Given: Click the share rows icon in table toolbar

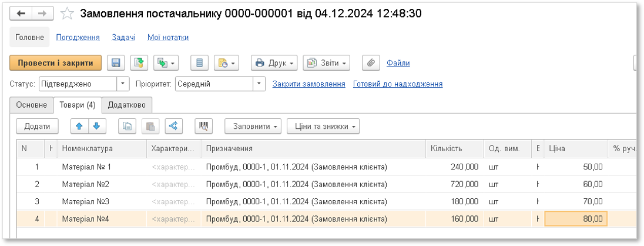Looking at the screenshot, I should tap(173, 126).
